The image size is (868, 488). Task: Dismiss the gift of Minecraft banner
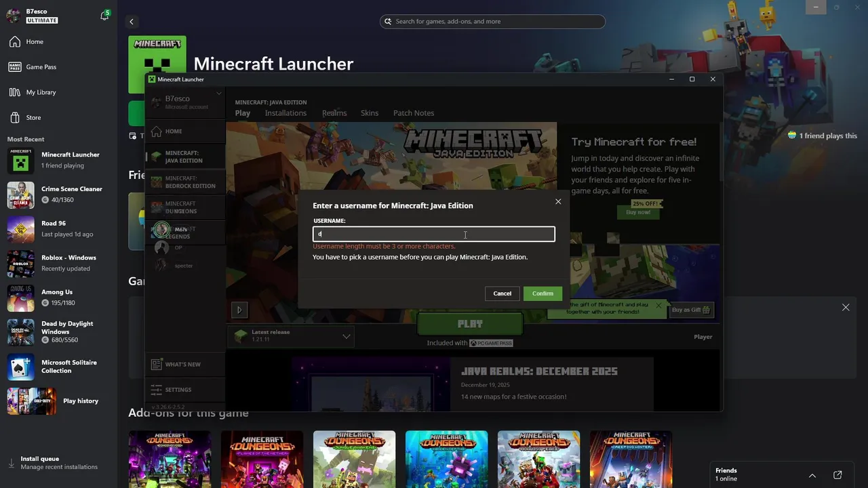click(x=658, y=306)
